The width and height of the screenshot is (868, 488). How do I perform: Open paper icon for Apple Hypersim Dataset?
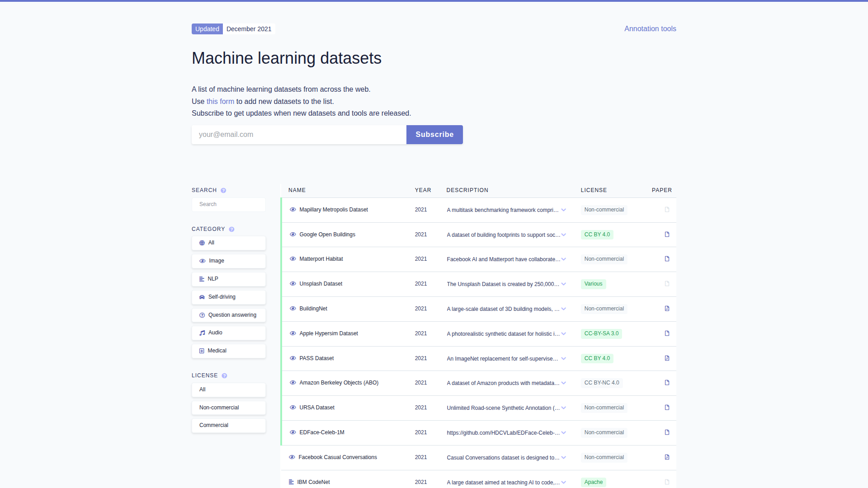pos(667,333)
